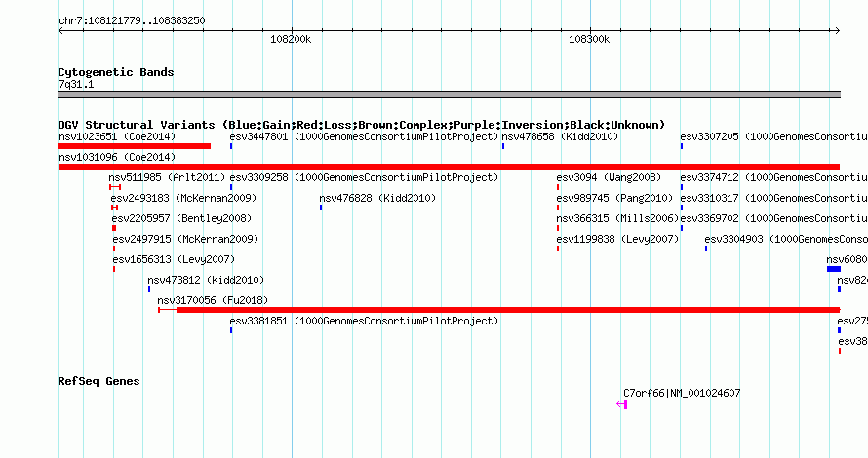Click the esv2497915 (McKernan2009) label
This screenshot has width=868, height=458.
pos(185,239)
